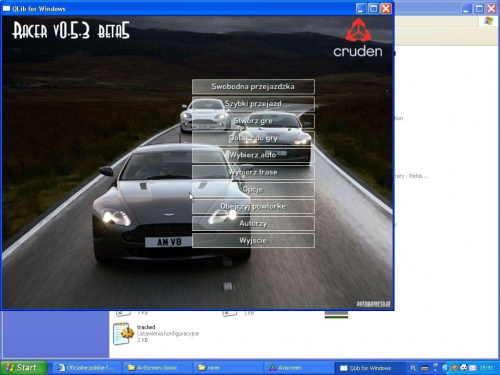Click the Cruden logo
Viewport: 500px width, 375px height.
[358, 37]
